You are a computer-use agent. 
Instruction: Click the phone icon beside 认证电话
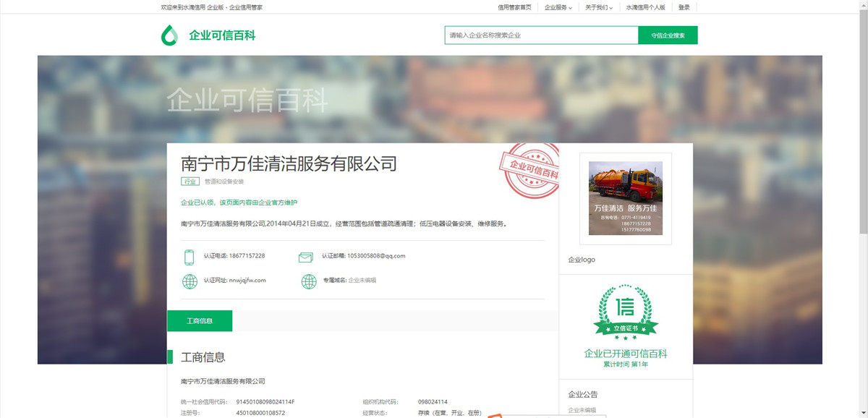(190, 257)
